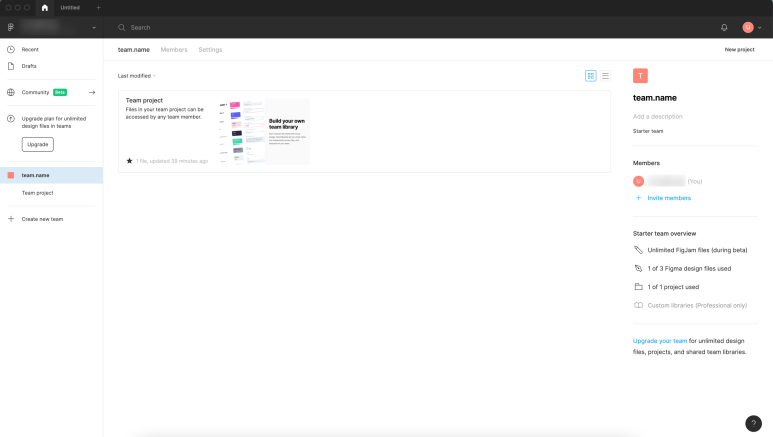This screenshot has height=437, width=773.
Task: Click the help question mark button
Action: coord(754,423)
